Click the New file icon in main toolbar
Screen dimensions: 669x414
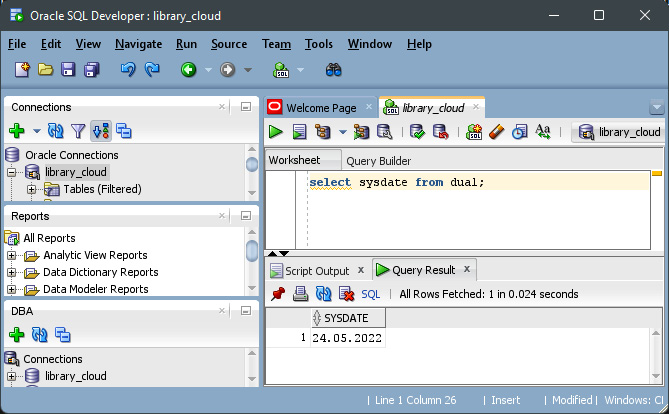coord(23,69)
